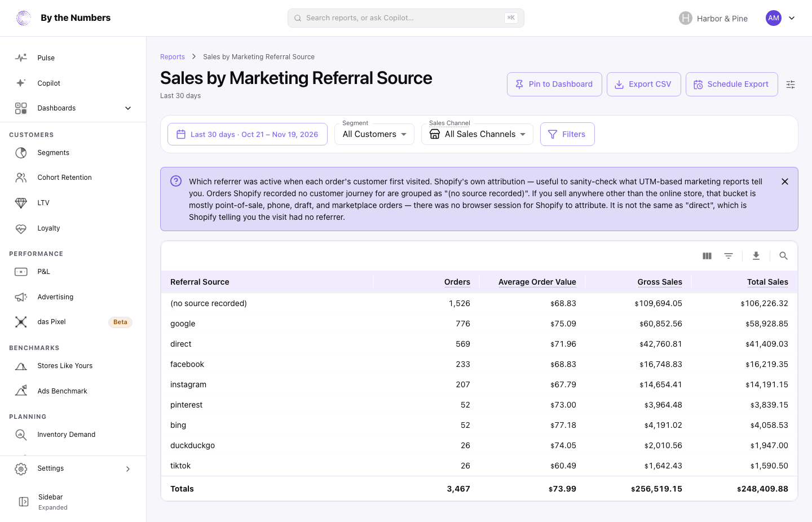Open the table columns chooser icon
This screenshot has width=812, height=522.
coord(707,256)
